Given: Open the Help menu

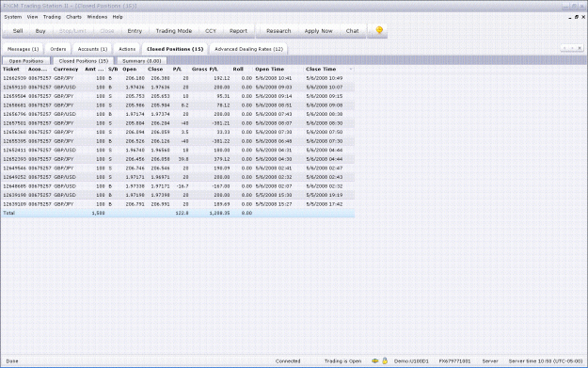Looking at the screenshot, I should coord(118,17).
